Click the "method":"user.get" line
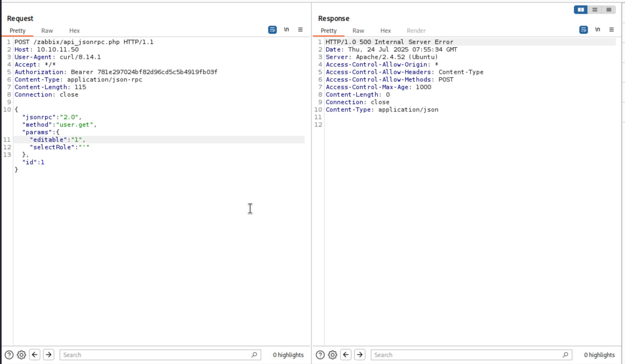Screen dimensions: 625x364 click(x=59, y=125)
